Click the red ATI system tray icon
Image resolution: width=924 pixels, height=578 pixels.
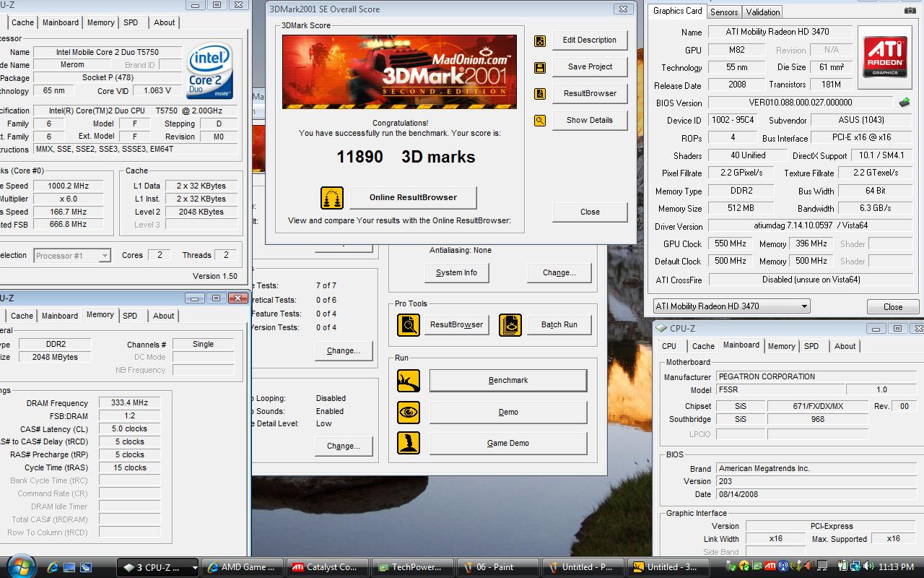[x=770, y=567]
